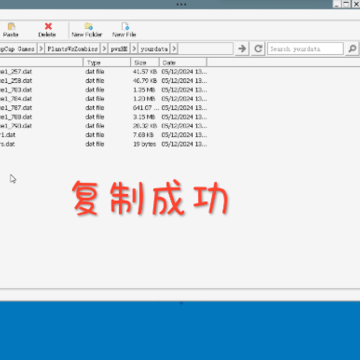Select the 641.07 size file's name
Screen dimensions: 360x360
pos(16,108)
